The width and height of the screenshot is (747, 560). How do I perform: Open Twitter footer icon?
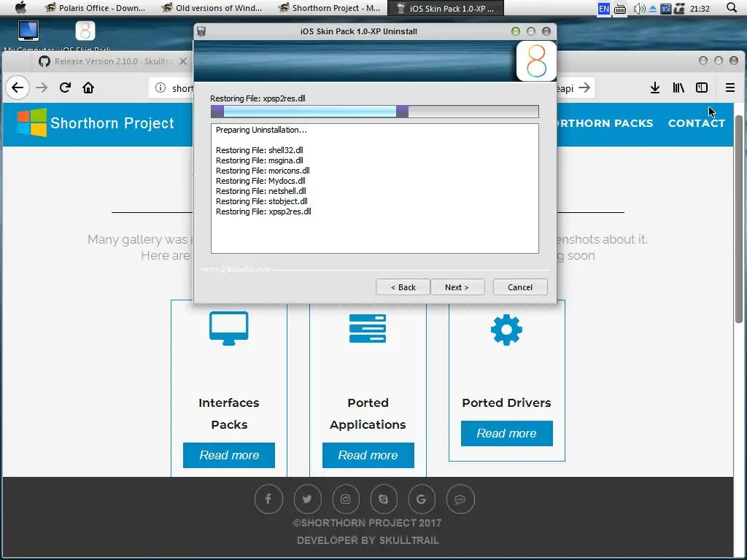[307, 499]
